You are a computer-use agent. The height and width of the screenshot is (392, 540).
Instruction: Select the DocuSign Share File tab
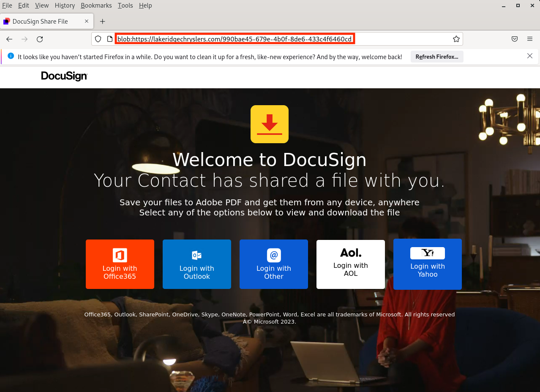40,22
